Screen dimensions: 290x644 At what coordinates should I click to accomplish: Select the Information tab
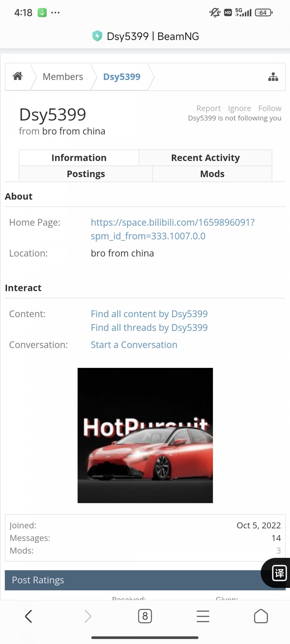tap(79, 158)
